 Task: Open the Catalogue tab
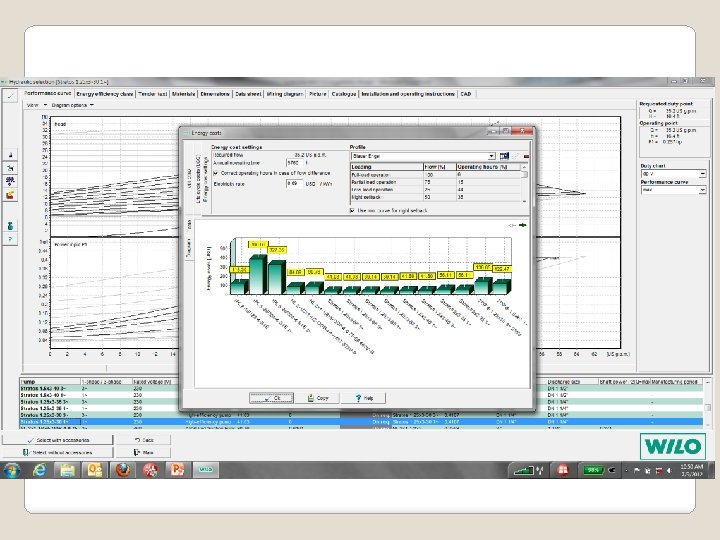344,94
